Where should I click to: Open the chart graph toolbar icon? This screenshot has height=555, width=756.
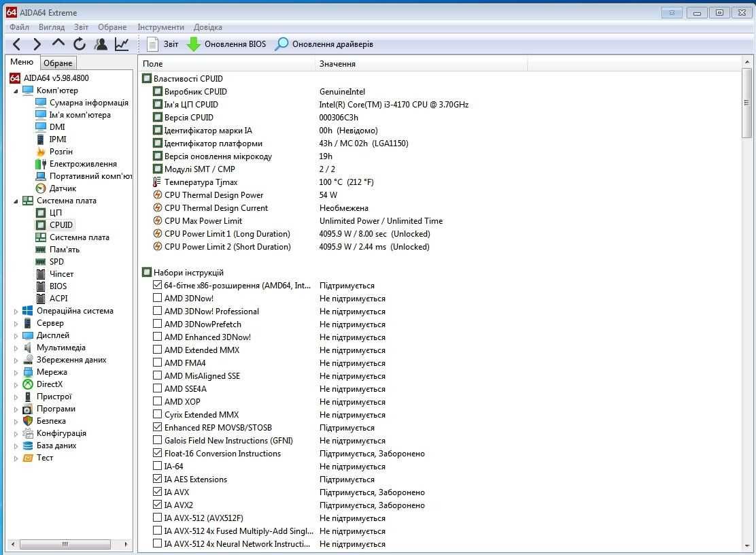pyautogui.click(x=122, y=44)
